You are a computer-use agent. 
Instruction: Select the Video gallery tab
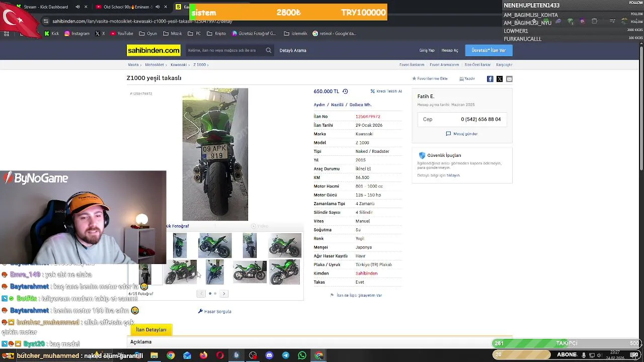coord(260,226)
